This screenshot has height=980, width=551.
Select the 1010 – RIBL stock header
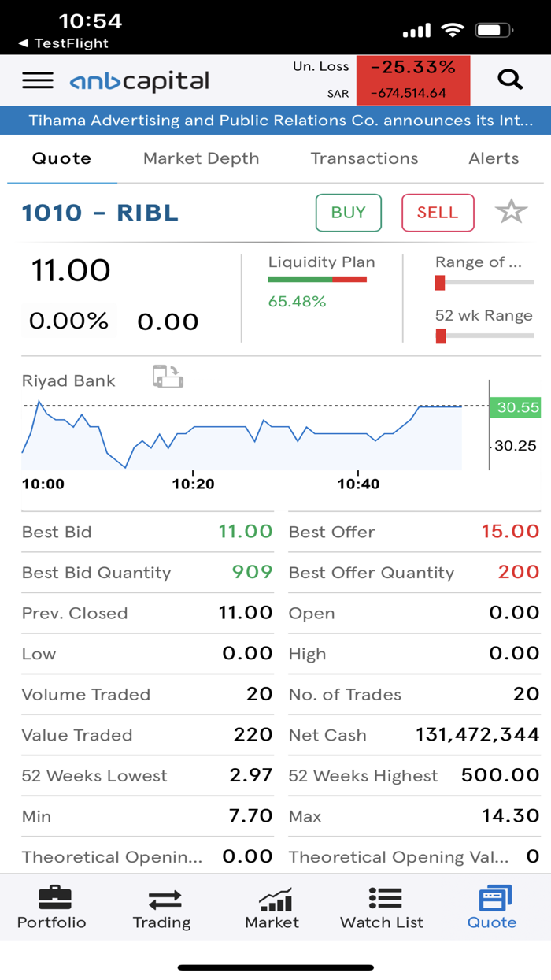click(x=99, y=213)
